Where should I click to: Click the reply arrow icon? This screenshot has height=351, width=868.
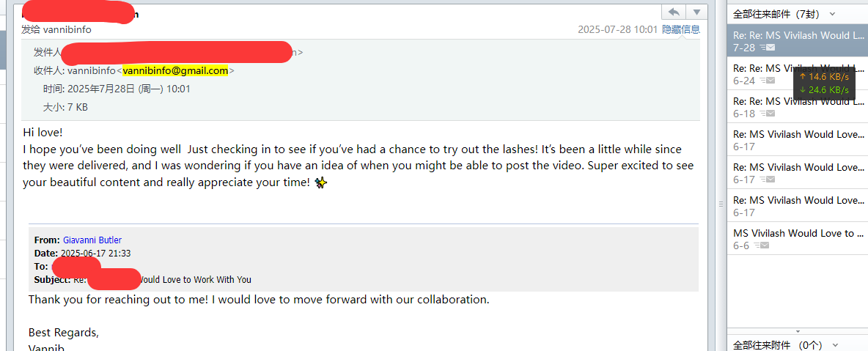pos(673,12)
